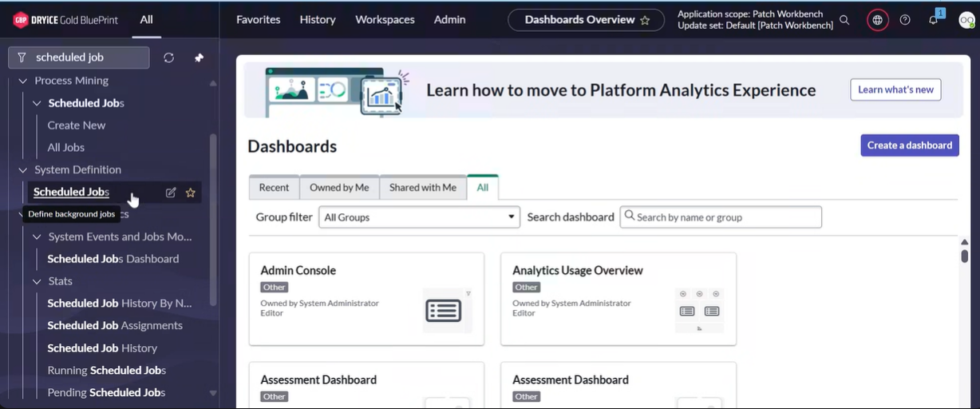Image resolution: width=980 pixels, height=409 pixels.
Task: Click the Admin Console dashboard thumbnail icon
Action: point(444,311)
